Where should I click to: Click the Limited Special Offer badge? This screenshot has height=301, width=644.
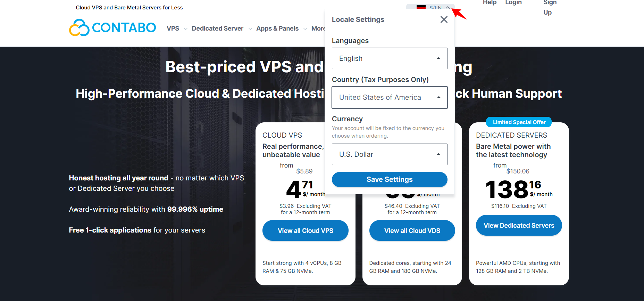(519, 122)
